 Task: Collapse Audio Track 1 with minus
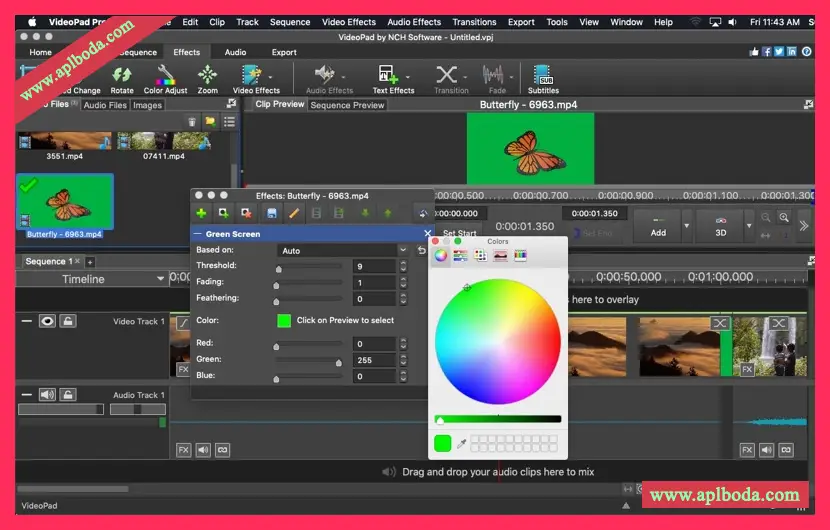click(27, 394)
